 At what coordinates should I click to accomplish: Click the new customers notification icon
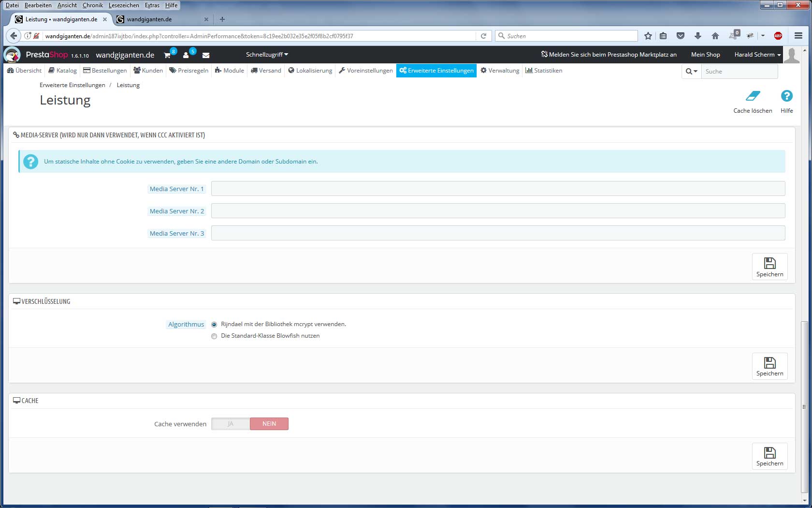pos(186,55)
